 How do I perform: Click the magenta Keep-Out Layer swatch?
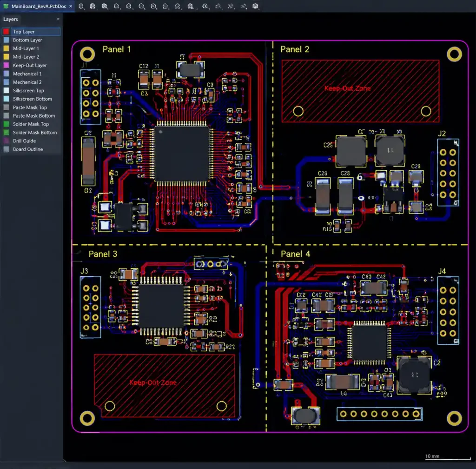click(6, 65)
